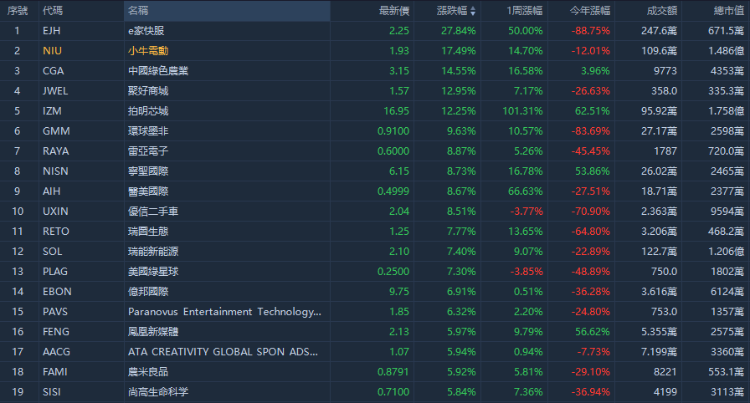Select ticker EJH in the list
This screenshot has height=403, width=750.
tap(52, 31)
